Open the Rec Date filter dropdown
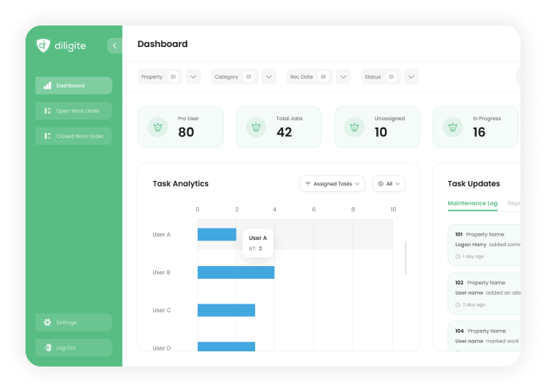The width and height of the screenshot is (546, 392). (x=343, y=77)
